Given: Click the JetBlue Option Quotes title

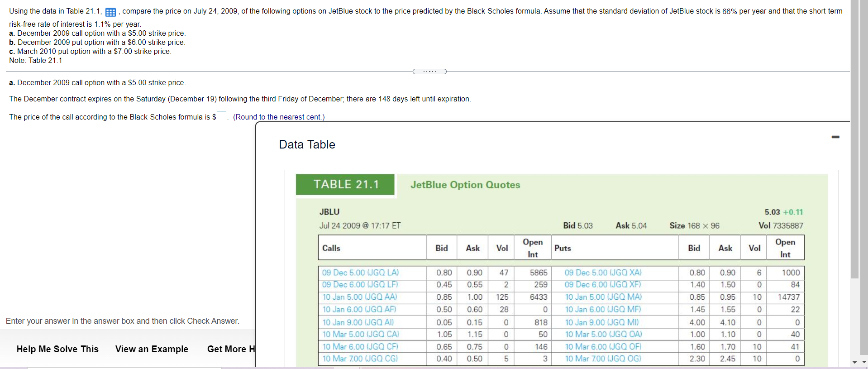Looking at the screenshot, I should pos(465,185).
